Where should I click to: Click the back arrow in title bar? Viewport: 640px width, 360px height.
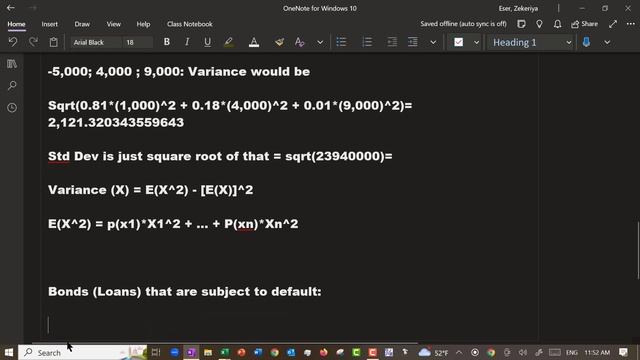click(x=11, y=8)
